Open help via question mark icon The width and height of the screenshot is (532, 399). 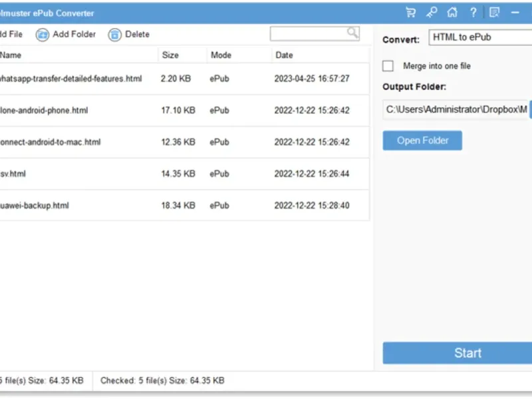click(473, 13)
